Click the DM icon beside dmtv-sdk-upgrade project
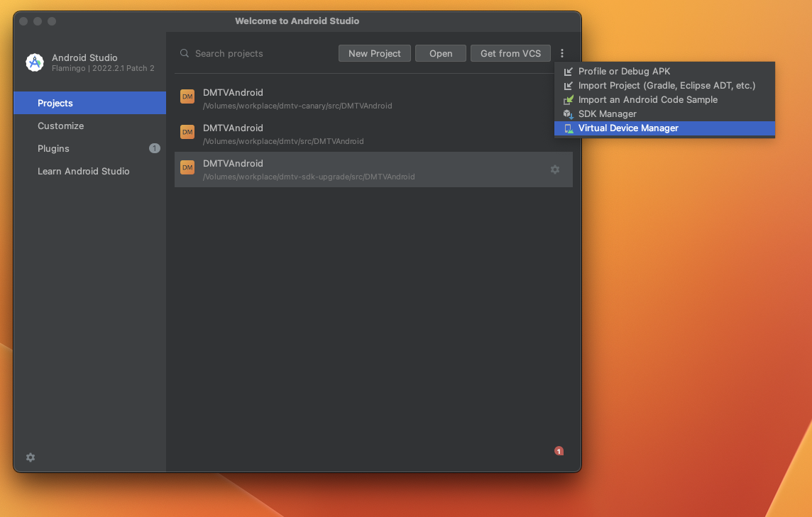This screenshot has width=812, height=517. (187, 167)
